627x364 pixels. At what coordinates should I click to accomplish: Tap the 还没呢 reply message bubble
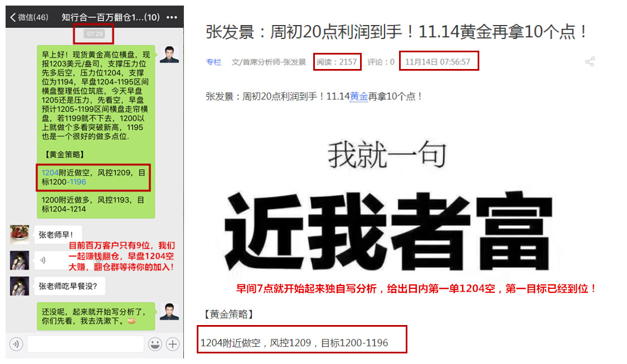click(x=96, y=316)
